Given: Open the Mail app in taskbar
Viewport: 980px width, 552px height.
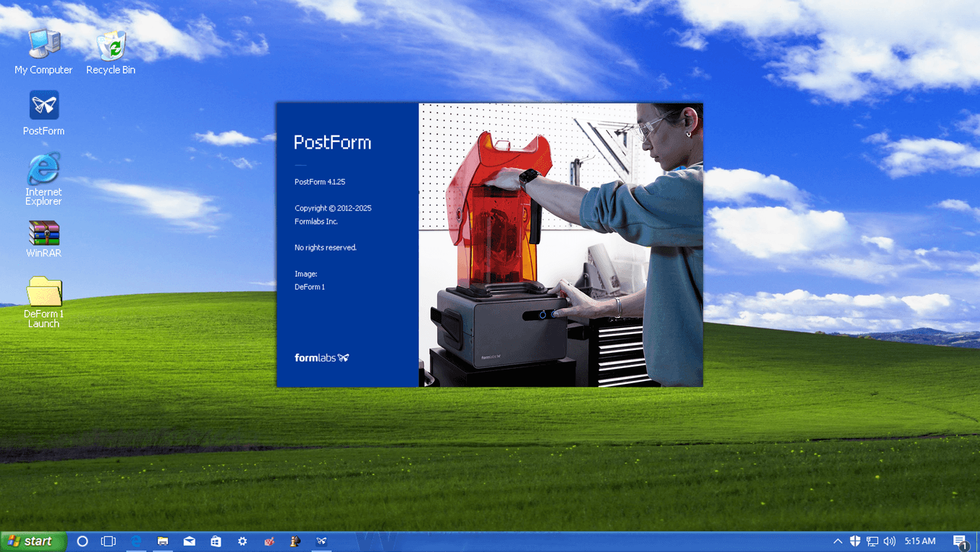Looking at the screenshot, I should [189, 541].
